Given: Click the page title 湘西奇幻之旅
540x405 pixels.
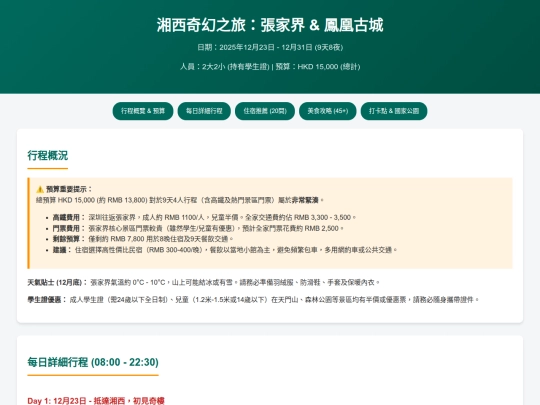Looking at the screenshot, I should coord(270,25).
